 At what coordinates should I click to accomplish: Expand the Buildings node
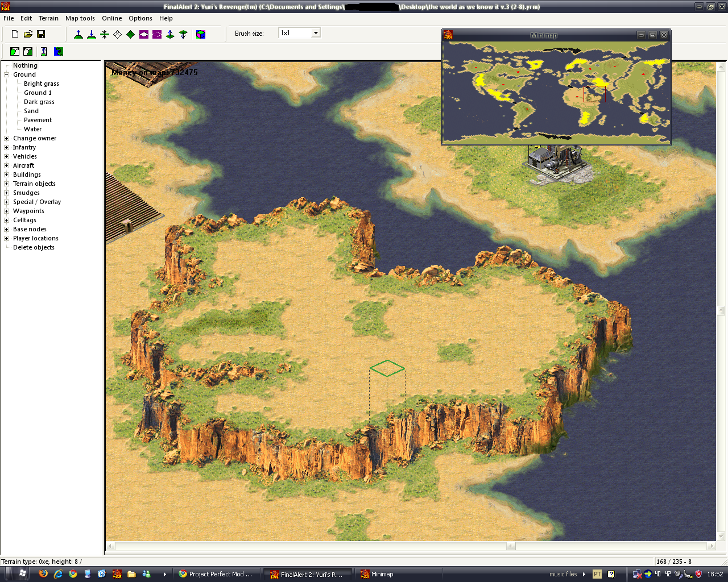click(x=7, y=174)
